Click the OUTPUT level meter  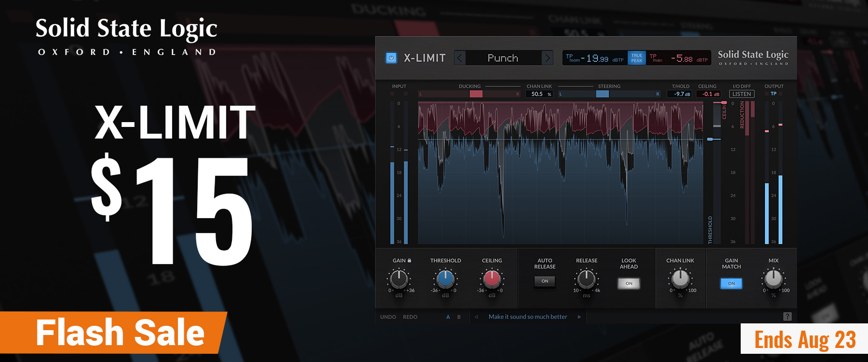pyautogui.click(x=773, y=172)
